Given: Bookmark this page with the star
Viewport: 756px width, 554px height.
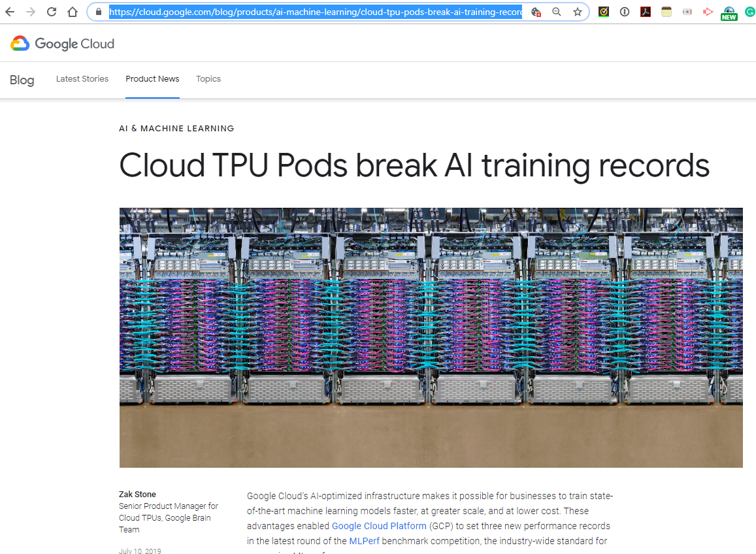Looking at the screenshot, I should (x=578, y=12).
